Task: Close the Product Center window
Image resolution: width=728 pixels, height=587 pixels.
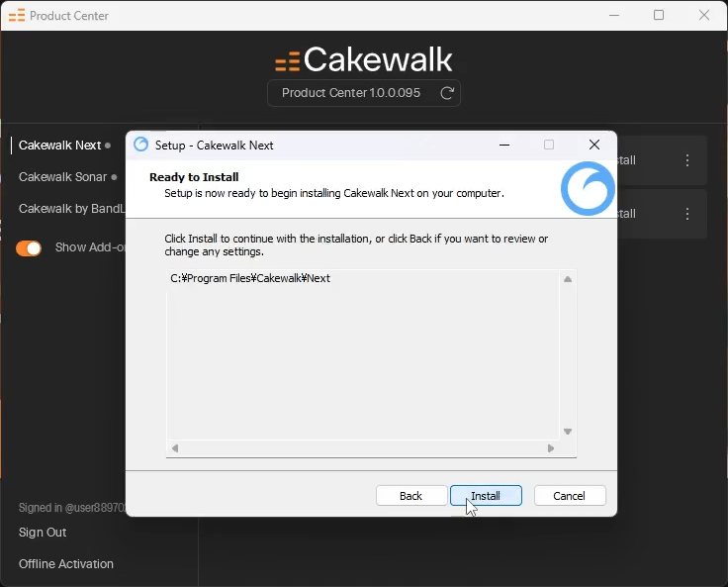Action: (704, 15)
